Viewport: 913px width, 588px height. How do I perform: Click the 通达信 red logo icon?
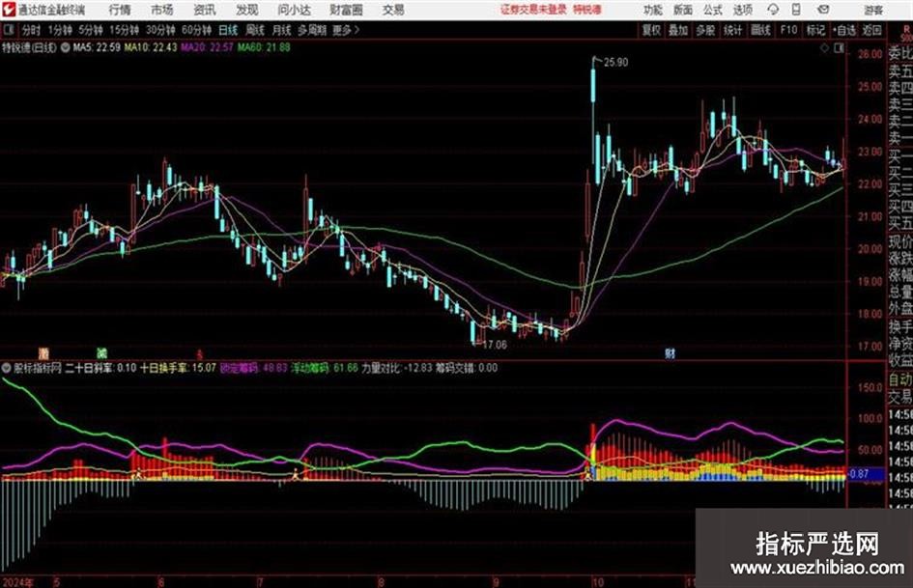coord(8,10)
